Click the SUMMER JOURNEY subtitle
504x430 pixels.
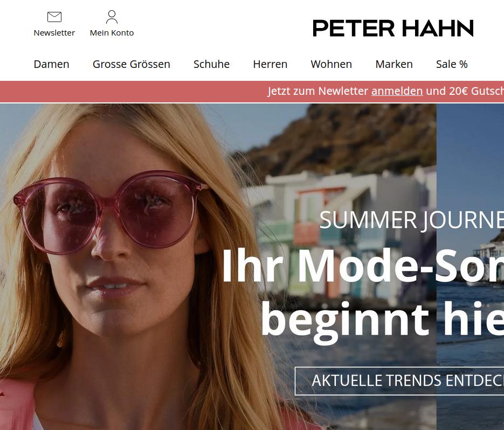(x=411, y=220)
